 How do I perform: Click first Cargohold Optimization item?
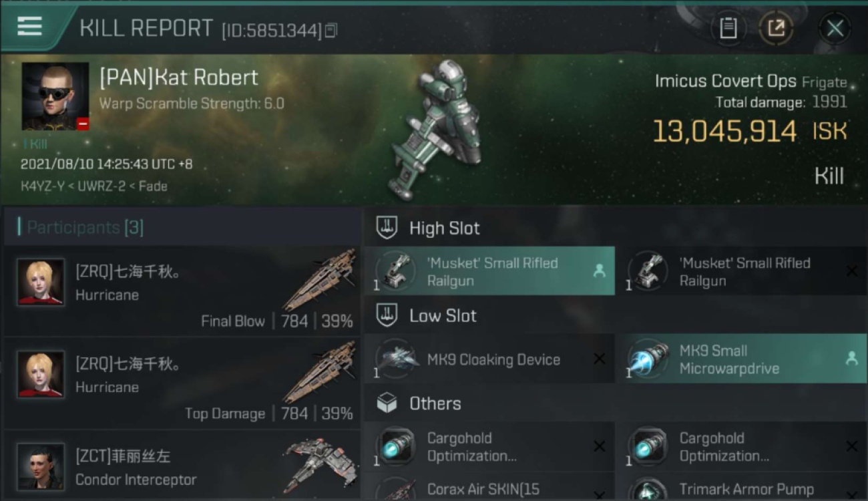click(x=489, y=447)
